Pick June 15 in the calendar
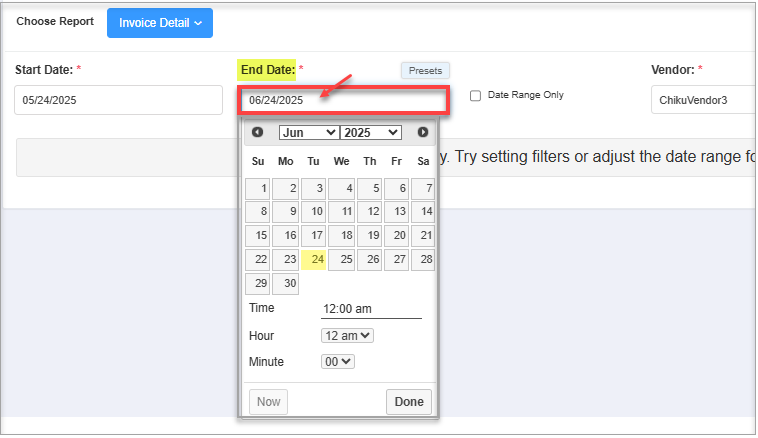Viewport: 758px width, 438px height. (258, 236)
